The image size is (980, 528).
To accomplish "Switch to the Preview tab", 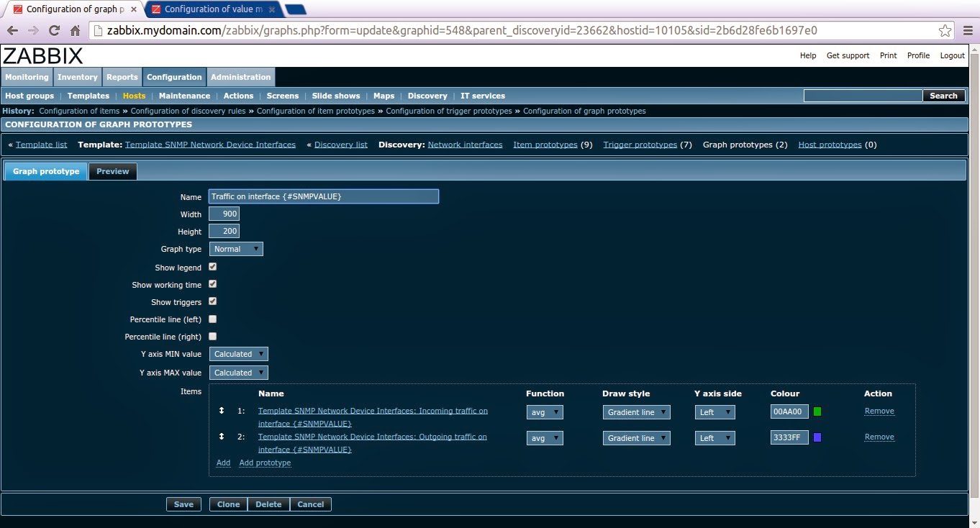I will [x=112, y=171].
